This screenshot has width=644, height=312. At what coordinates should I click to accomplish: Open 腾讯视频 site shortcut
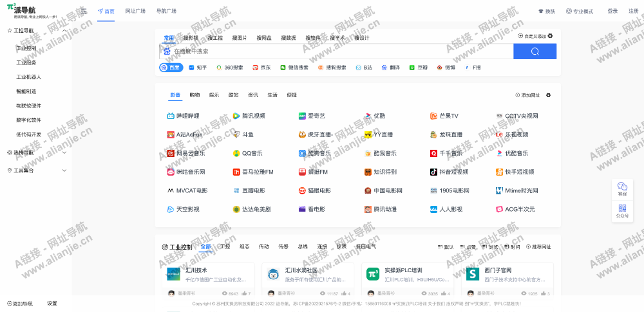[x=249, y=116]
